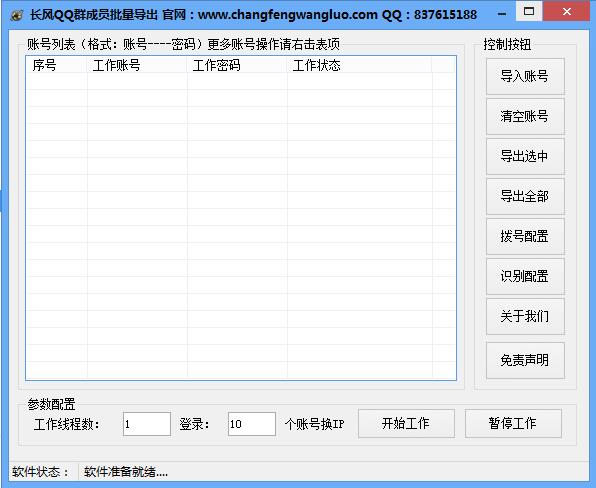This screenshot has width=596, height=488.
Task: Click the application icon in title bar
Action: 16,15
